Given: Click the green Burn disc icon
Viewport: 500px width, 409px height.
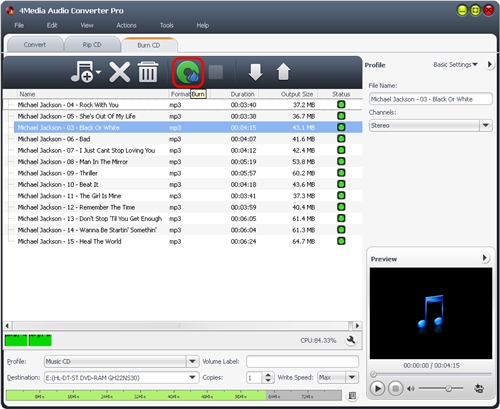Looking at the screenshot, I should click(x=188, y=72).
